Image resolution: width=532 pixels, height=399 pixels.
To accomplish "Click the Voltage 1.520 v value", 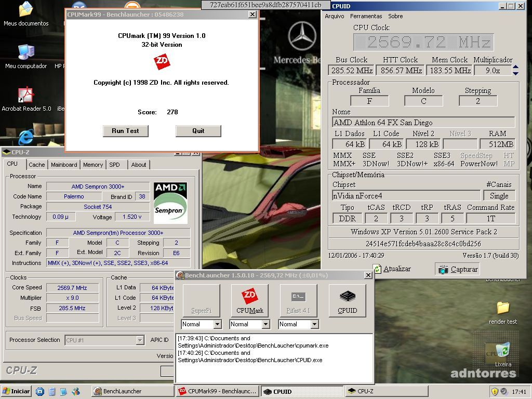I will (x=132, y=217).
